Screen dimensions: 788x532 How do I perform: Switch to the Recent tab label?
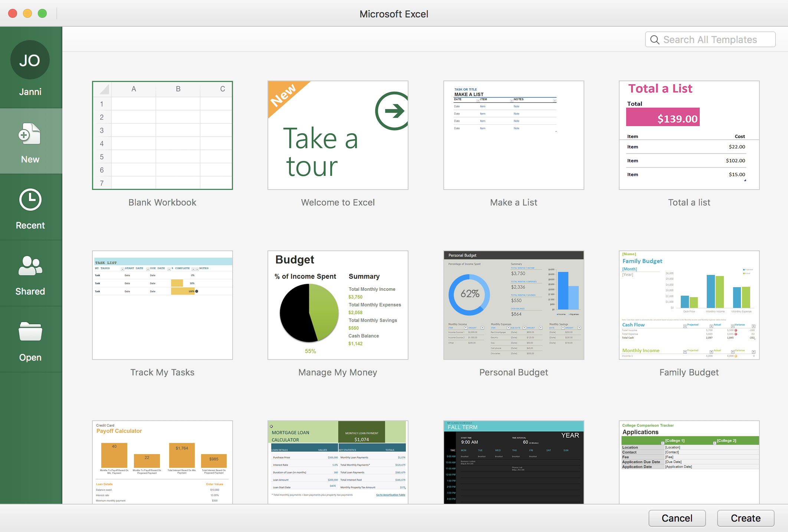[30, 225]
